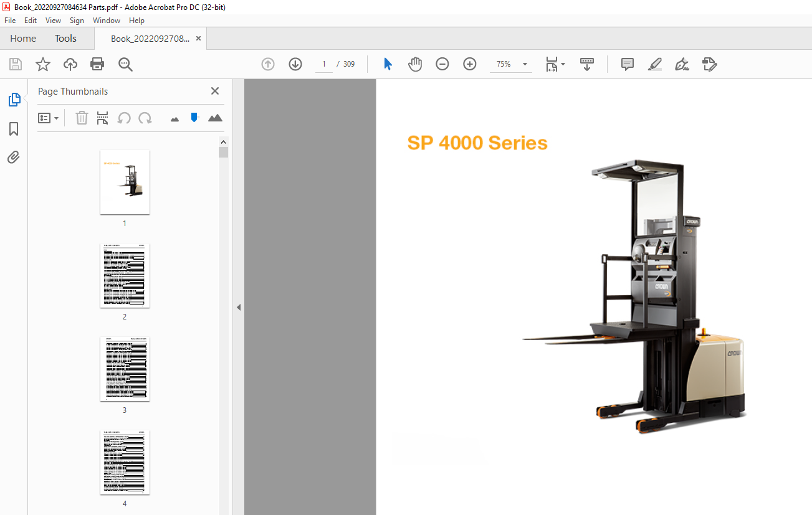Open the Attachments paperclip panel
Screen dimensions: 812x515
tap(14, 158)
